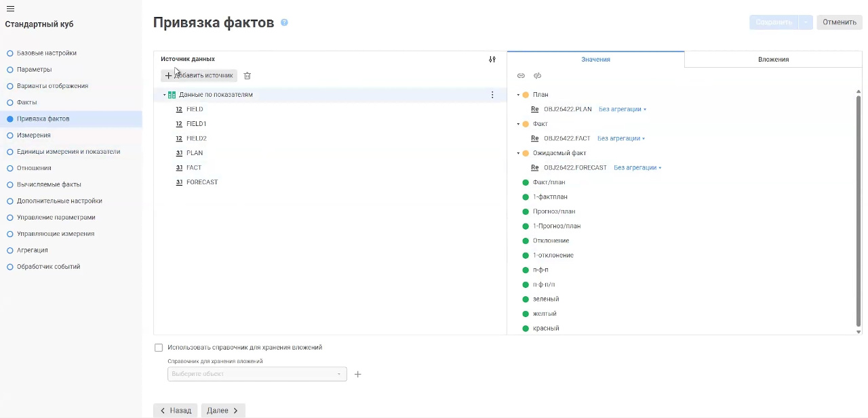
Task: Open Без агрегации dropdown for OBJ26422.FACT
Action: pos(621,138)
